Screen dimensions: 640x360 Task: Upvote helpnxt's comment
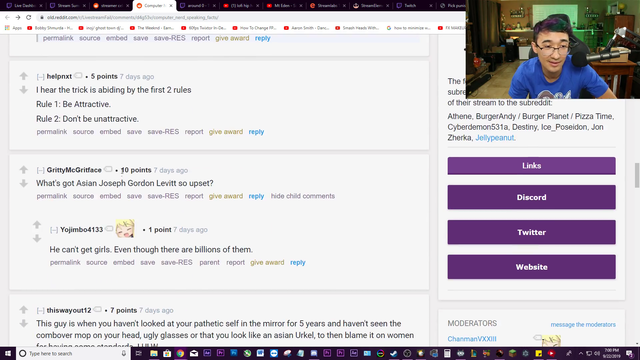click(x=24, y=76)
